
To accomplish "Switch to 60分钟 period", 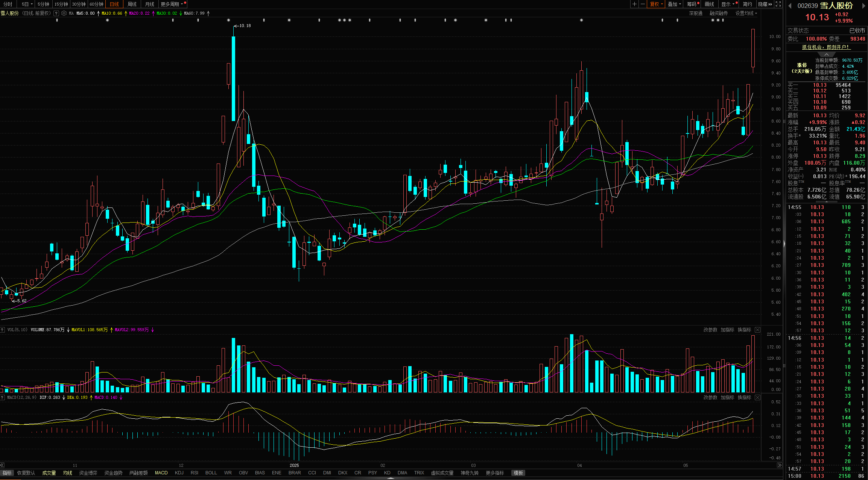I will coord(96,4).
